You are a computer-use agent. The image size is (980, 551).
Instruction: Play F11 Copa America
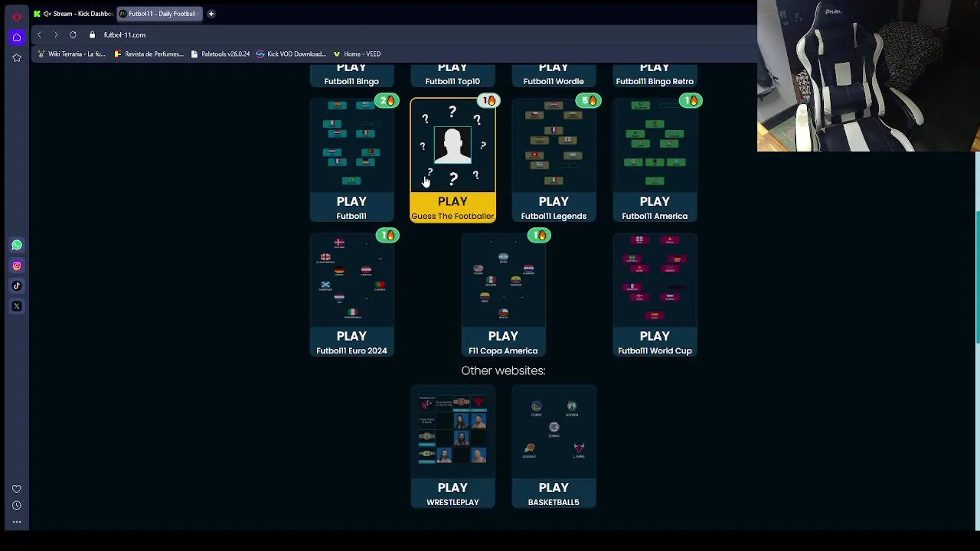(503, 342)
